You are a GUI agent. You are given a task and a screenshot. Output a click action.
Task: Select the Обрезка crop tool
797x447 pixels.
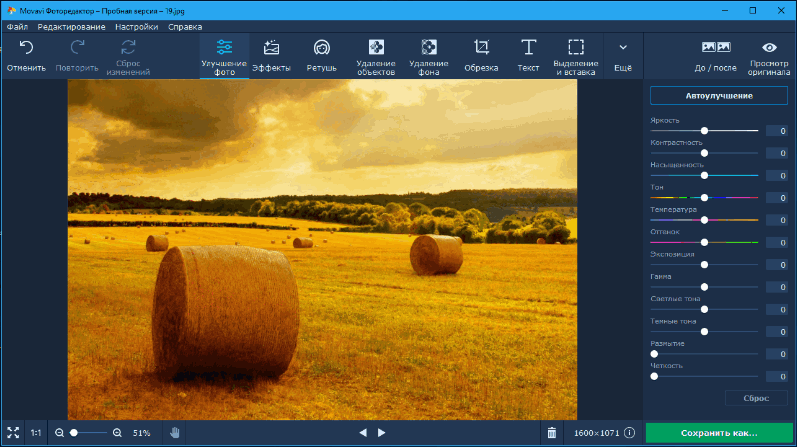coord(481,56)
